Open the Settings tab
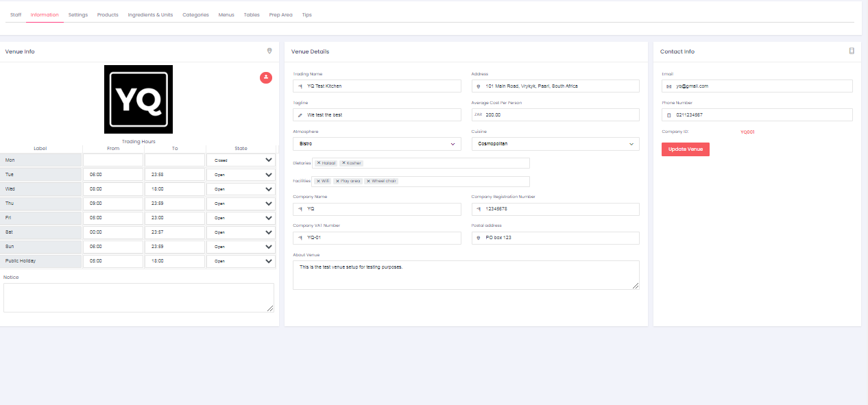This screenshot has height=405, width=868. tap(78, 14)
